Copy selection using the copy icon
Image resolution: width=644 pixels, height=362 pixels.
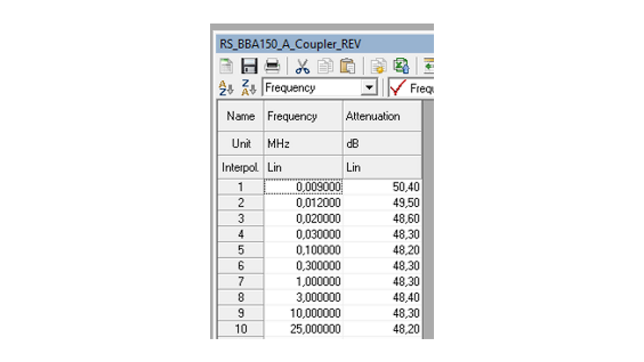(326, 66)
